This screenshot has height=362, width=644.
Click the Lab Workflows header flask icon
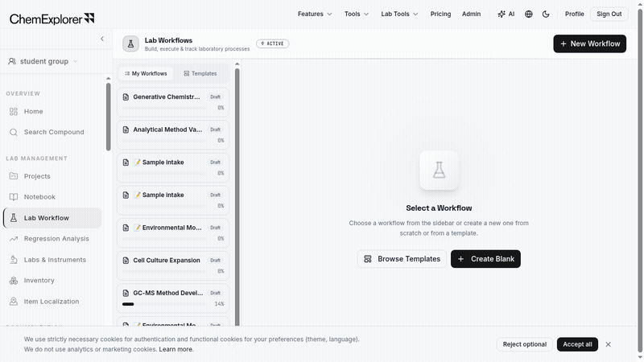[130, 43]
